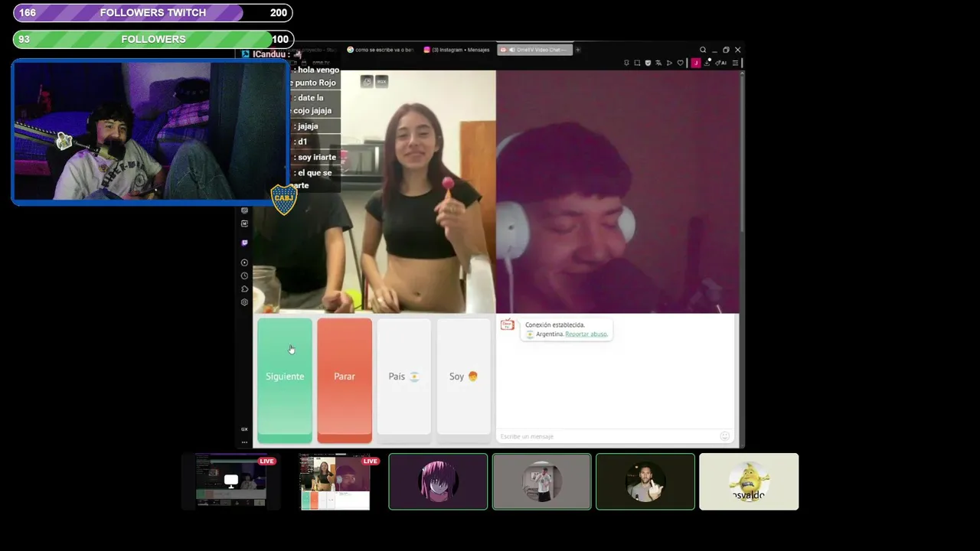Click the CABJ badge logo
The width and height of the screenshot is (980, 551).
point(284,199)
